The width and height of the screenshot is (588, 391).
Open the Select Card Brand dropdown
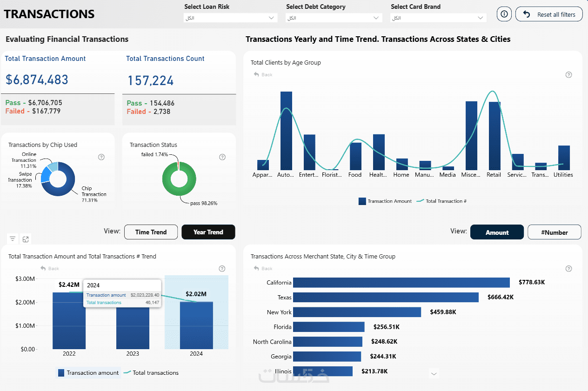tap(439, 18)
